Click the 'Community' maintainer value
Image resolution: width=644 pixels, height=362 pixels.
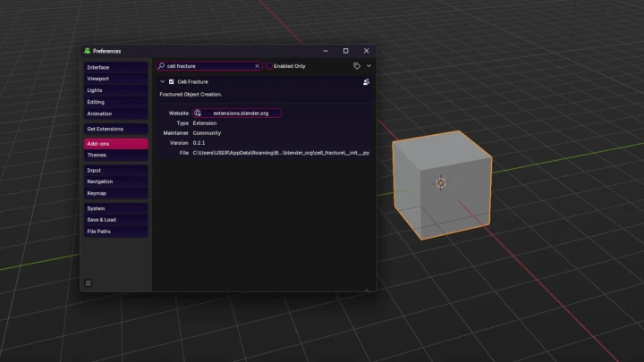click(207, 133)
